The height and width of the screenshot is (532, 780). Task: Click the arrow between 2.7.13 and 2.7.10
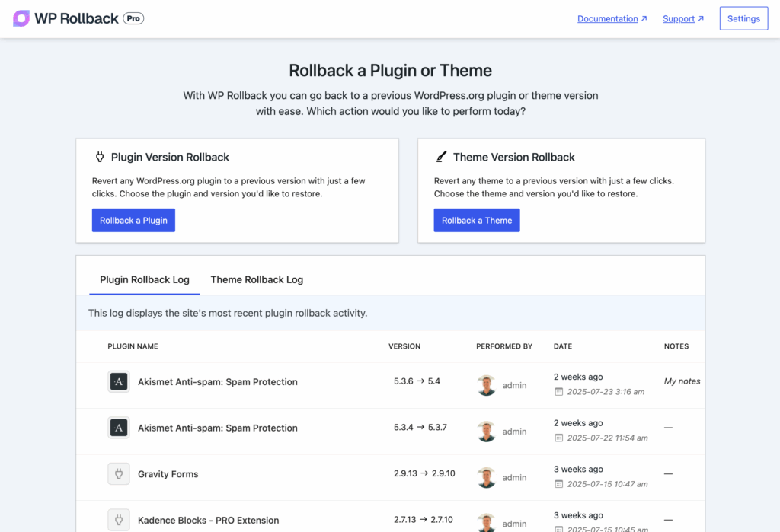[x=424, y=520]
